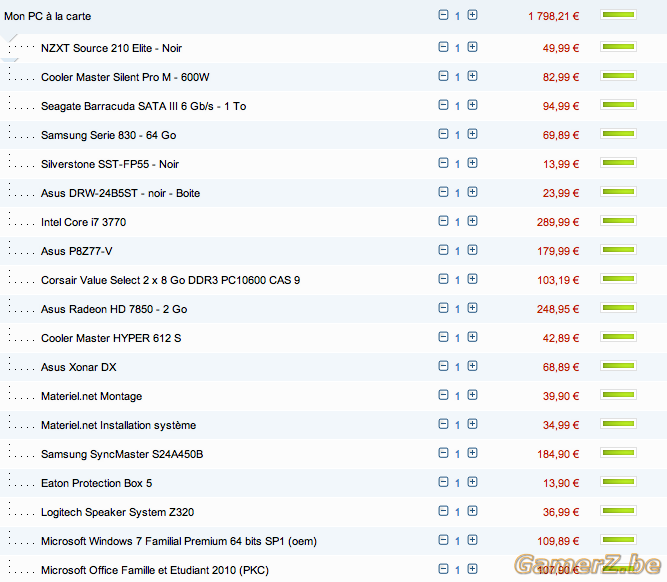The width and height of the screenshot is (667, 582).
Task: Increase Corsair Value Select RAM quantity
Action: (472, 279)
